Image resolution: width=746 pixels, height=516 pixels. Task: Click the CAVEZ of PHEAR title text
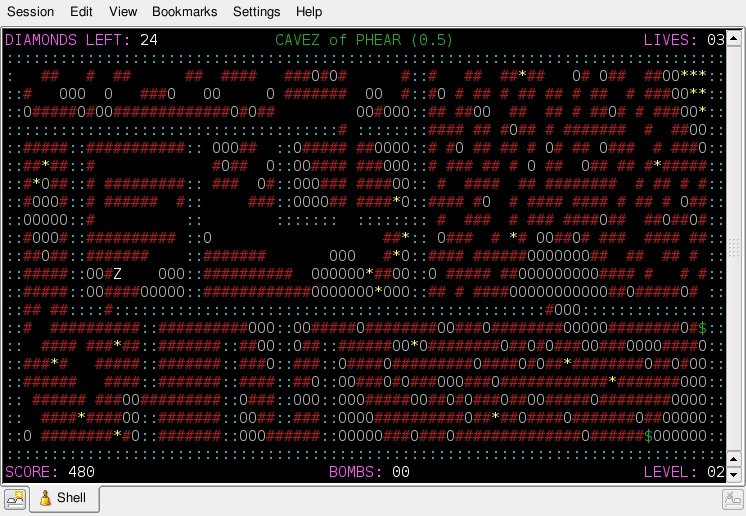(364, 40)
